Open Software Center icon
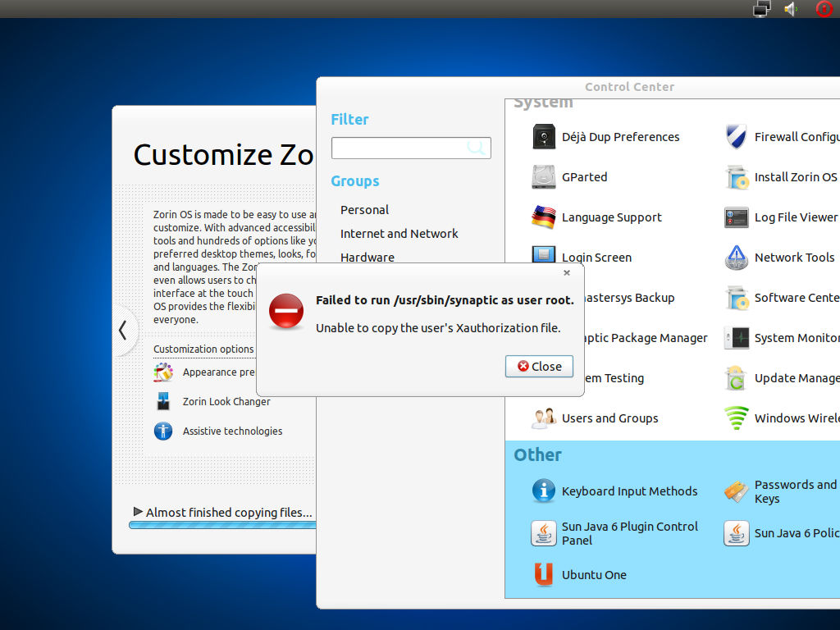 coord(737,297)
